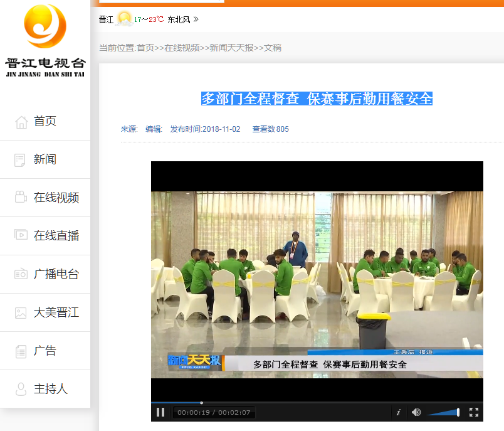Screen dimensions: 504x431
Task: Open 在线视频 breadcrumb link
Action: point(182,48)
